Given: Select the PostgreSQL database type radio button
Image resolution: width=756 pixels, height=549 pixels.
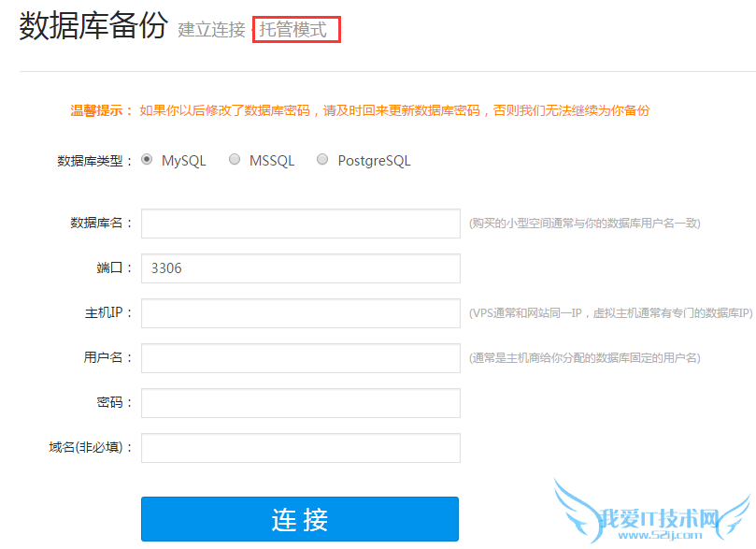Looking at the screenshot, I should (322, 160).
